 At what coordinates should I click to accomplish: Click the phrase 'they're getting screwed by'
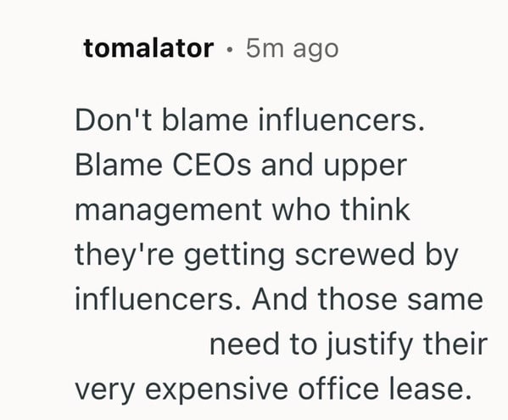point(266,256)
